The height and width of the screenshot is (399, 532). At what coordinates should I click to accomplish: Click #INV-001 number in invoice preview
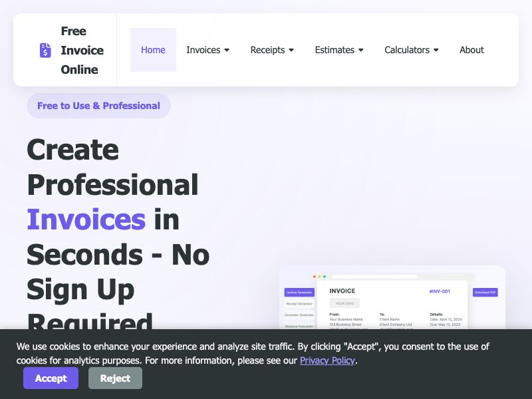[x=440, y=291]
